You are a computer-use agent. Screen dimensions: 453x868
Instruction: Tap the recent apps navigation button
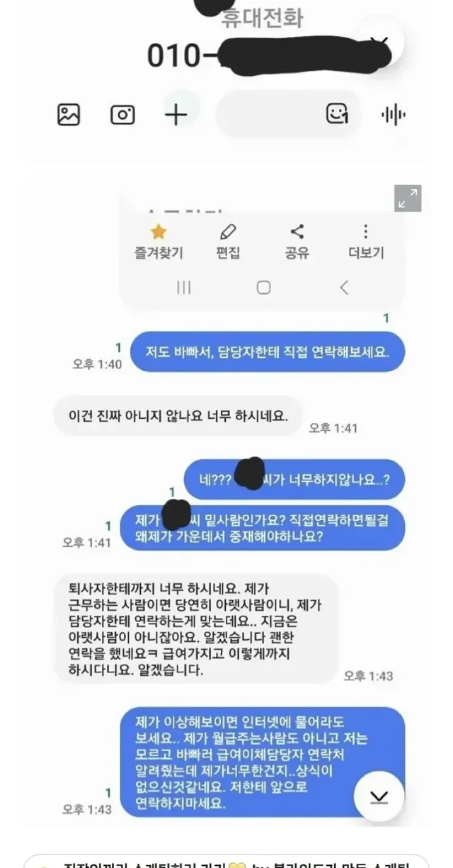183,287
